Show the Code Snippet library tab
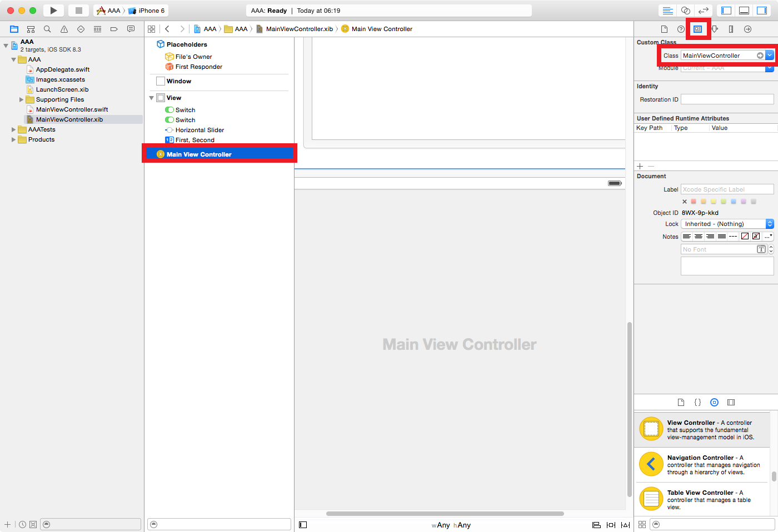This screenshot has height=532, width=778. point(698,402)
